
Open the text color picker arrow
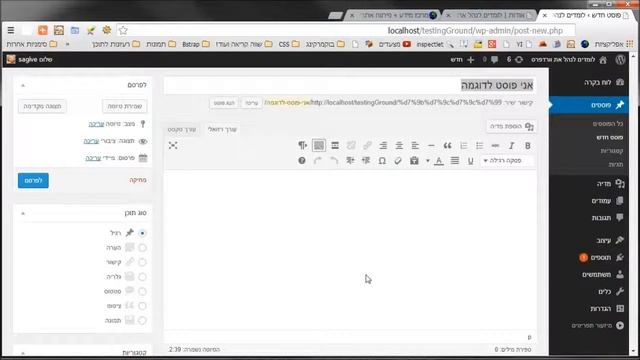[x=428, y=161]
